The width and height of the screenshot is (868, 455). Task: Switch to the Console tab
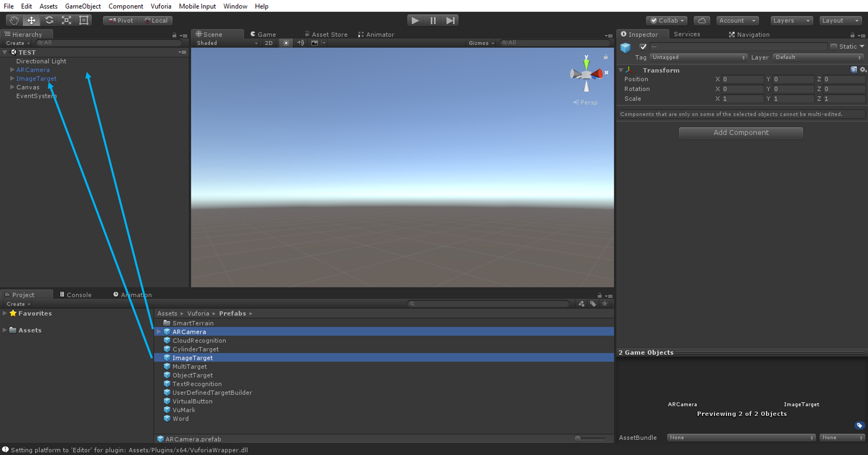click(75, 295)
